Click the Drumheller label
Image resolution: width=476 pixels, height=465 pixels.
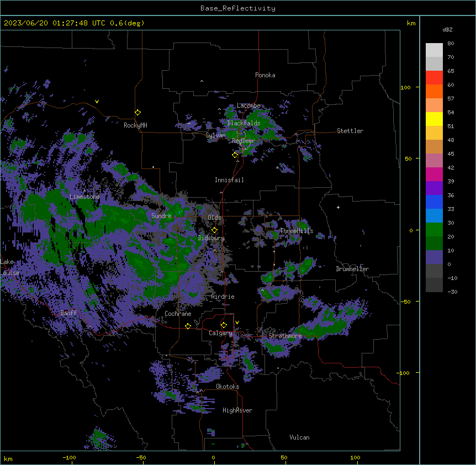(x=352, y=269)
